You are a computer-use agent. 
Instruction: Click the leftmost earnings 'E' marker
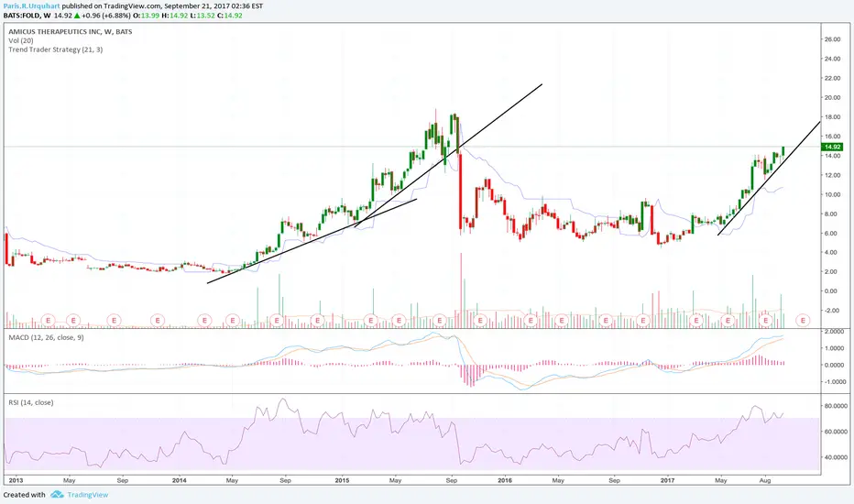[x=48, y=321]
